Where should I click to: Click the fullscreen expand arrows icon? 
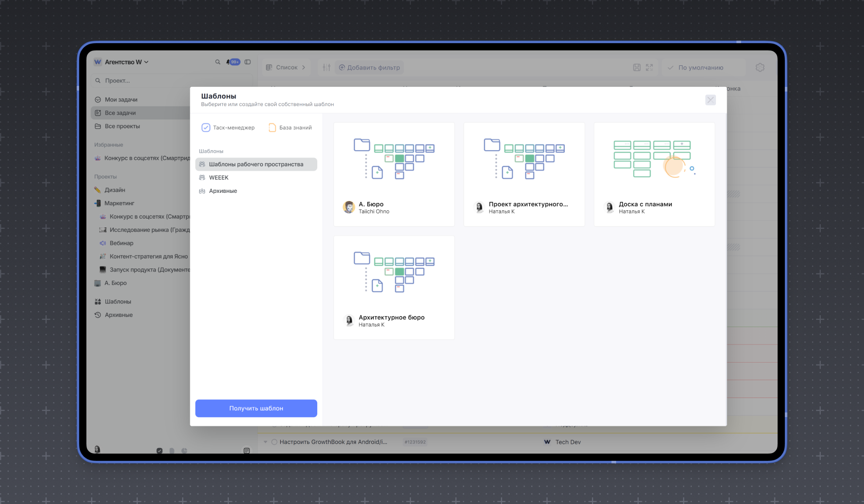point(650,67)
